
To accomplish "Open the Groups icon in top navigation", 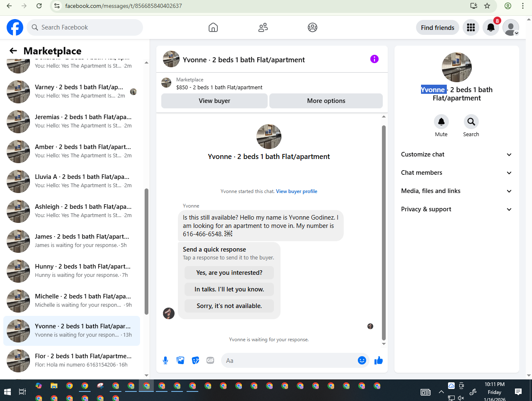I will (313, 27).
